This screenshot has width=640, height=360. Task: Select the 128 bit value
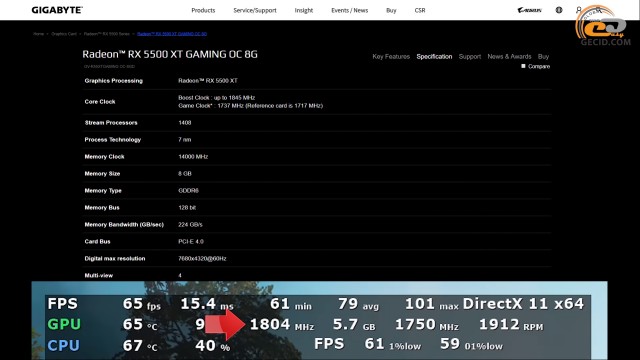(187, 208)
